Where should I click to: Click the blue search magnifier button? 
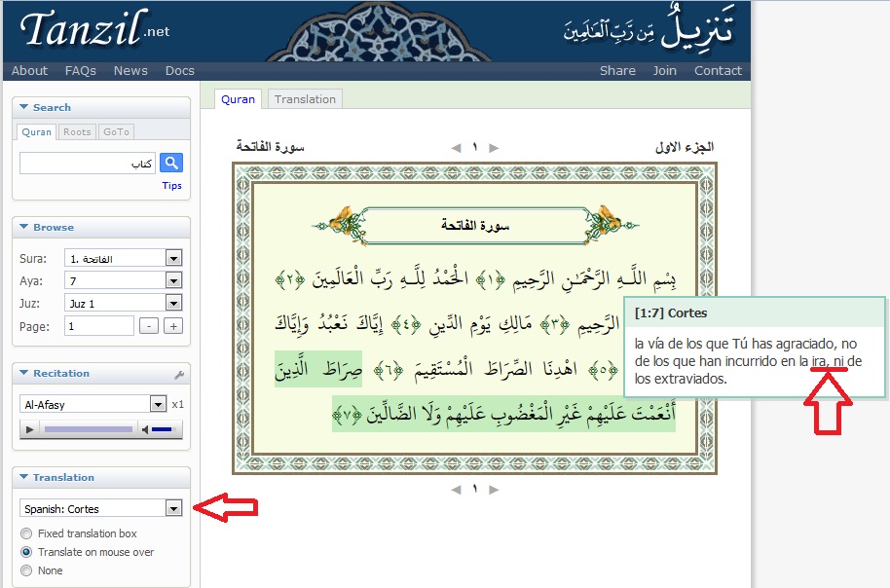point(170,163)
